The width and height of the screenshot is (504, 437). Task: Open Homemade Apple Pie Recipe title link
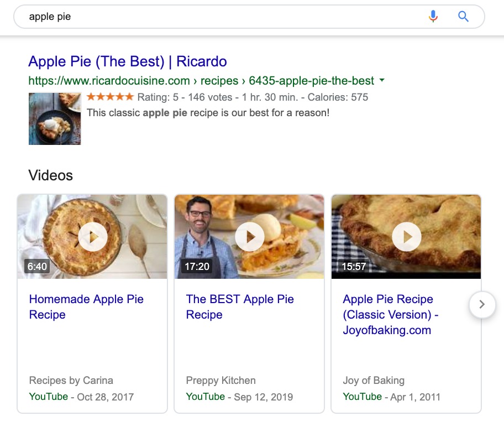pos(86,306)
